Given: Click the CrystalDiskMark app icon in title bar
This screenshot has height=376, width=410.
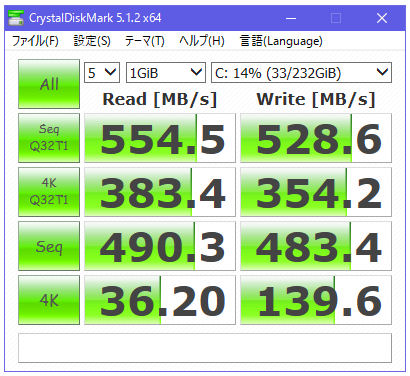Looking at the screenshot, I should coord(16,18).
